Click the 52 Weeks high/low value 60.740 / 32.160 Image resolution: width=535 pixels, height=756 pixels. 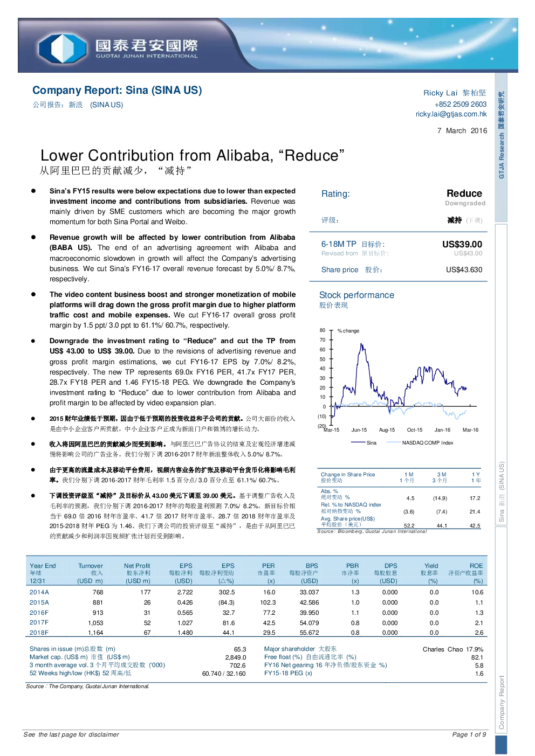(x=224, y=674)
